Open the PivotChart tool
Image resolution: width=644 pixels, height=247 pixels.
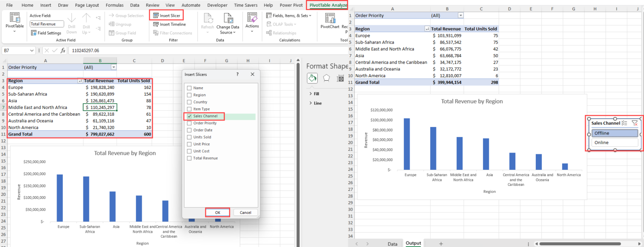(x=330, y=19)
